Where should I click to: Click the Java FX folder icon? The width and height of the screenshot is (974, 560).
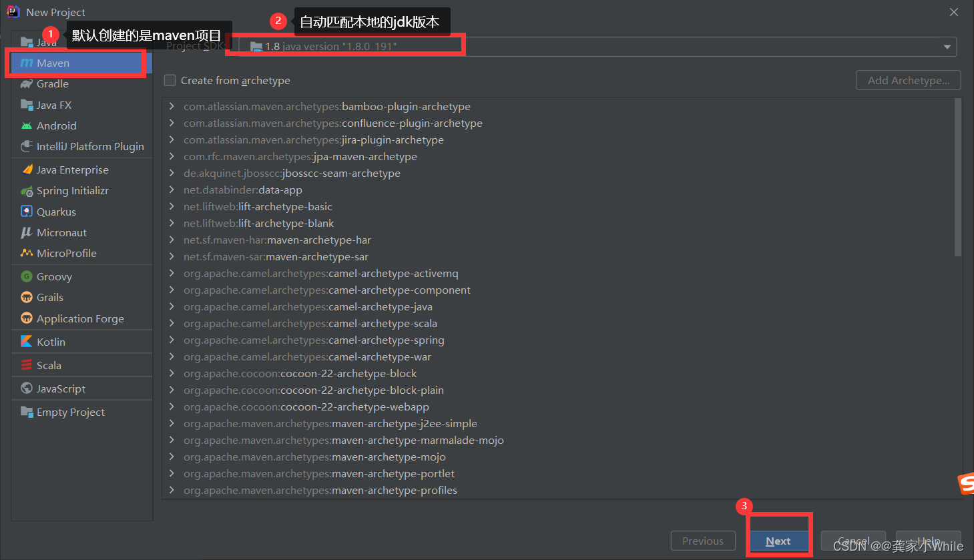tap(27, 105)
